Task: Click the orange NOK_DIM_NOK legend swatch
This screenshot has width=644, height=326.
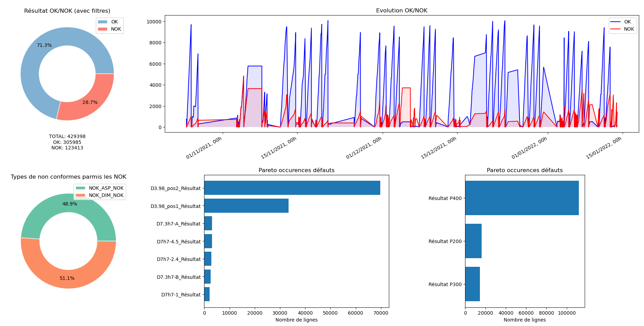Action: (x=80, y=195)
